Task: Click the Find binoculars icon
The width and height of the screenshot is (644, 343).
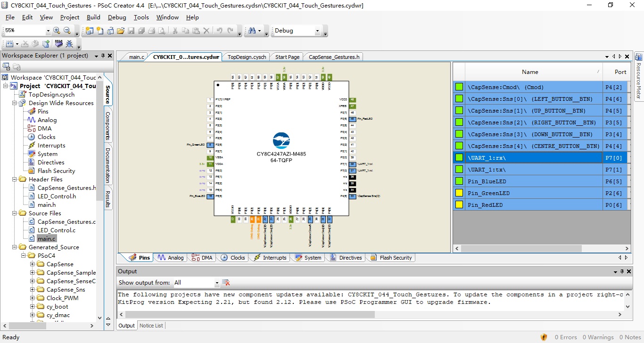Action: click(252, 31)
